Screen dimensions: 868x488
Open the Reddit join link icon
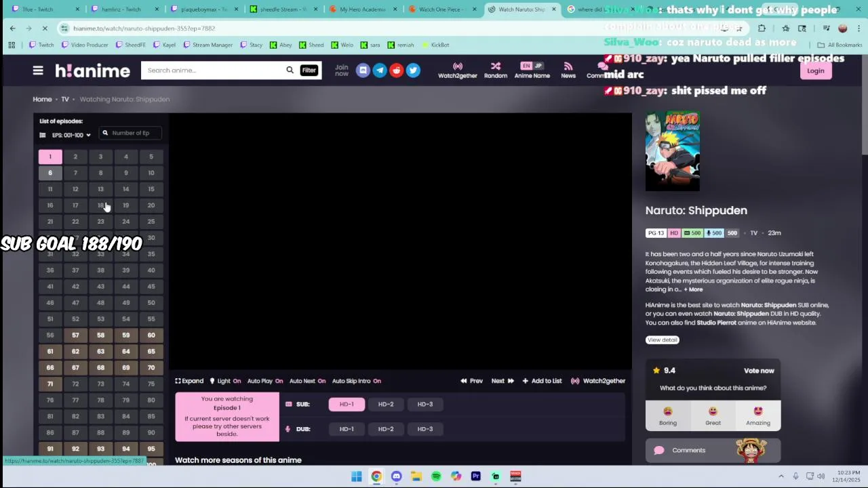[397, 70]
